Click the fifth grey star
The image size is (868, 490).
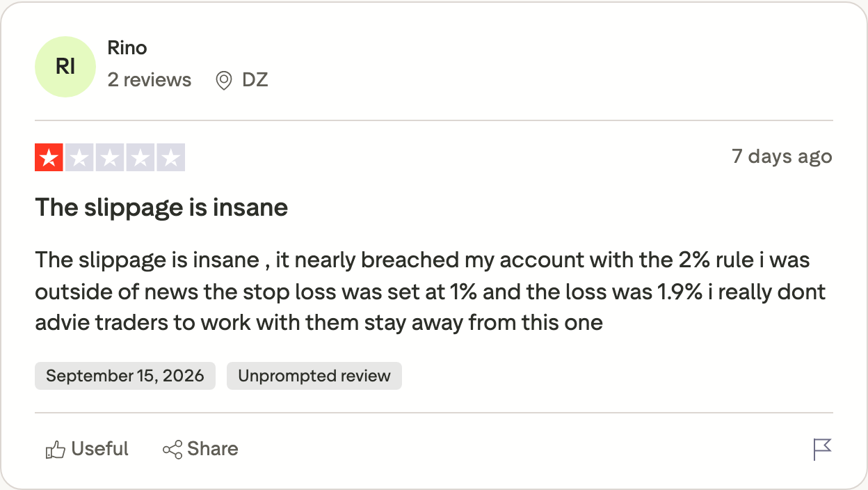pyautogui.click(x=171, y=158)
